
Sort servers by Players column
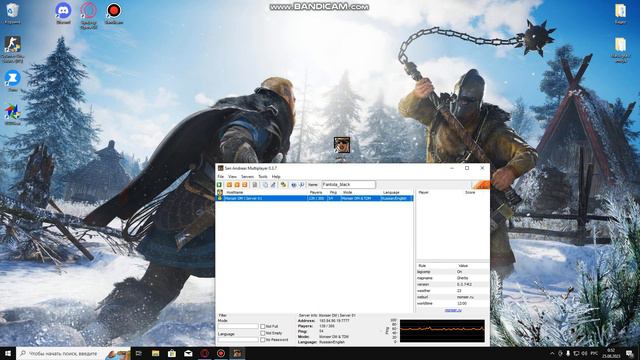click(317, 192)
